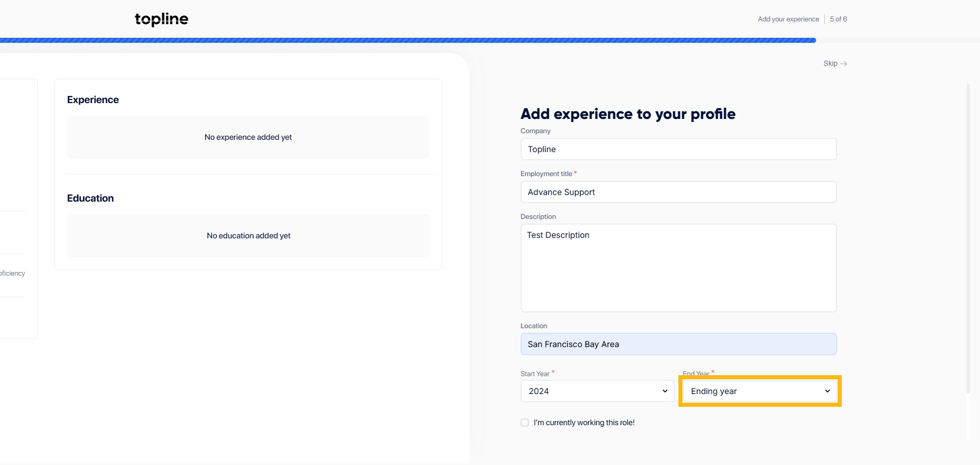Click the "No experience added yet" placeholder
This screenshot has width=980, height=465.
[248, 137]
